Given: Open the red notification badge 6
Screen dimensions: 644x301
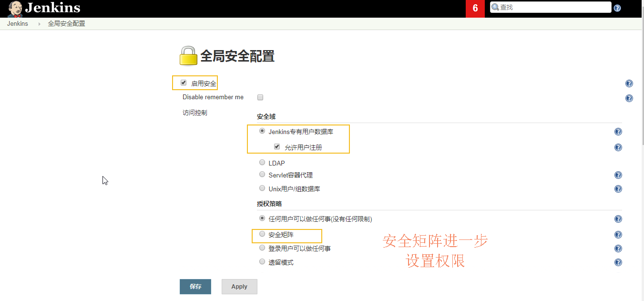Looking at the screenshot, I should 475,9.
